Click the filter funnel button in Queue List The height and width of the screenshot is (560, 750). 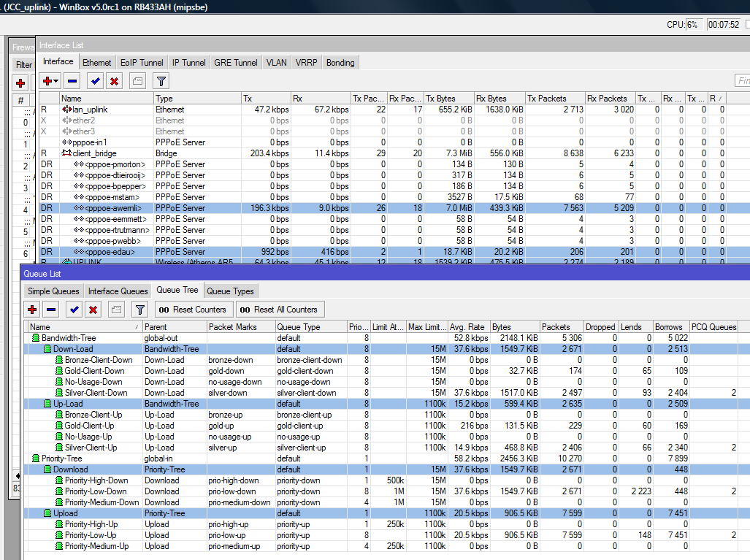pyautogui.click(x=139, y=310)
